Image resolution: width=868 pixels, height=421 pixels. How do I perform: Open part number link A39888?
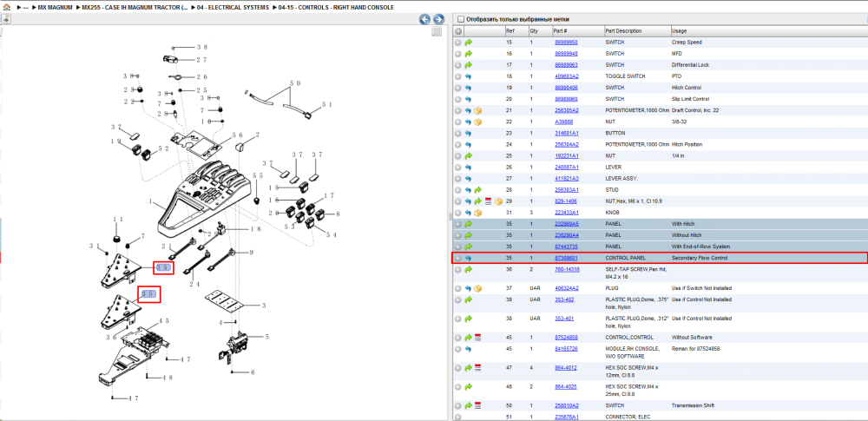(x=563, y=122)
